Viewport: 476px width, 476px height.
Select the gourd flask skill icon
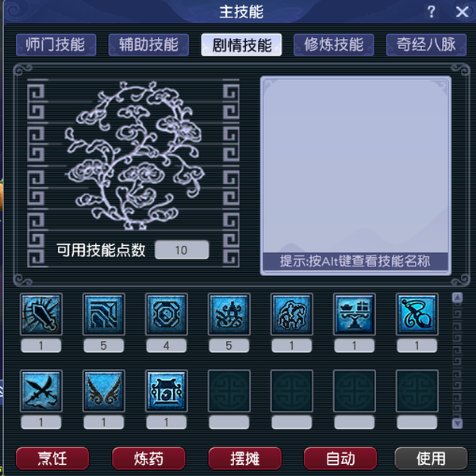(416, 314)
